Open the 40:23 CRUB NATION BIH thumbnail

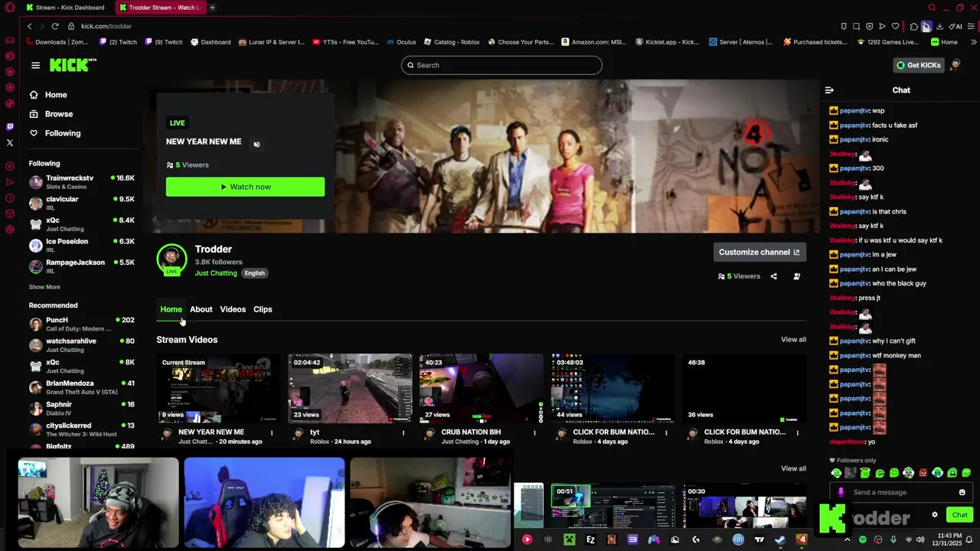tap(482, 388)
